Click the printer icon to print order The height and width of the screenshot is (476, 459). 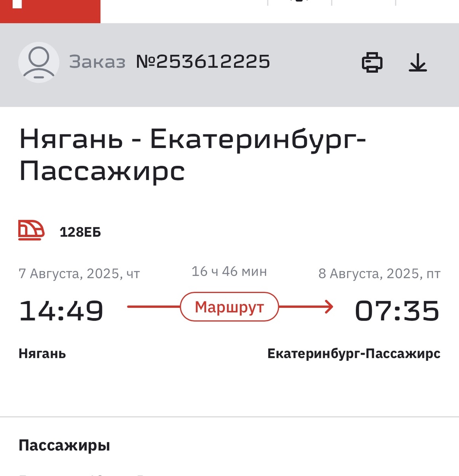pyautogui.click(x=372, y=62)
